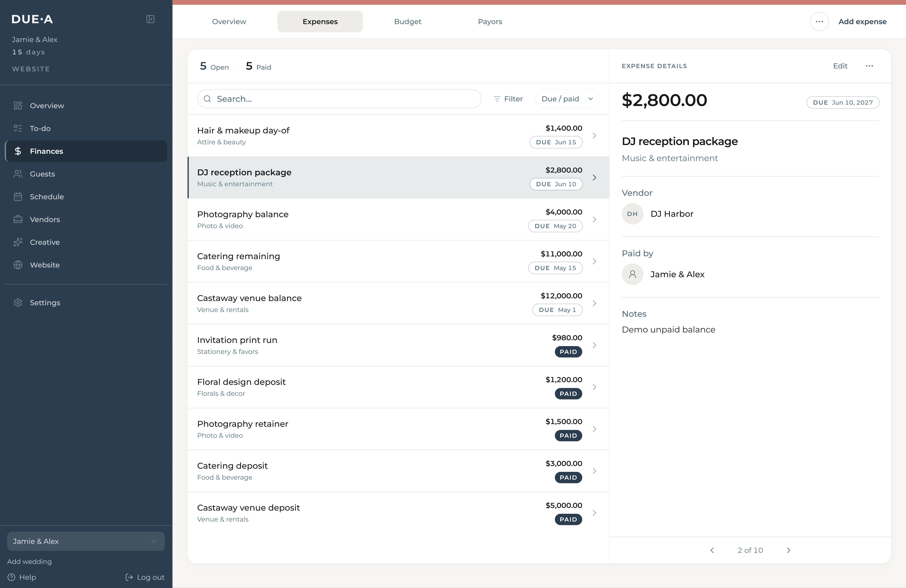Click the 'Castaway venue balance' title
This screenshot has width=906, height=588.
249,298
